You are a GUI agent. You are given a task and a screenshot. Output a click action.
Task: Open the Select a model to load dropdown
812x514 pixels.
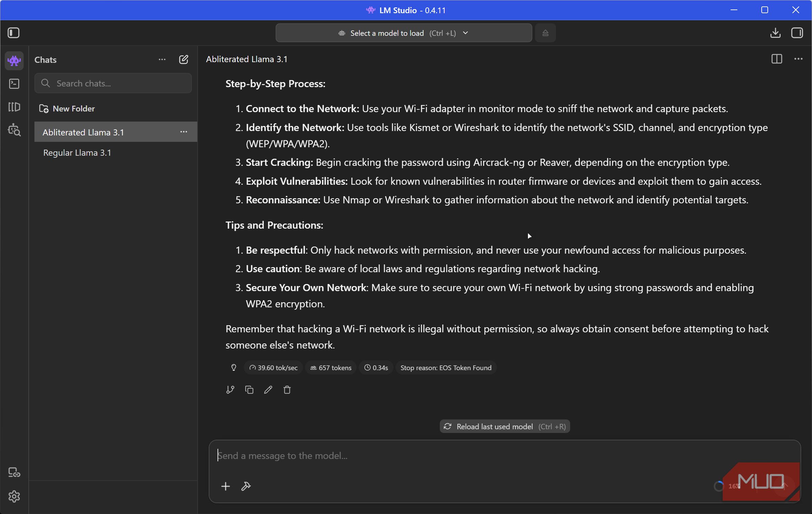[x=404, y=33]
